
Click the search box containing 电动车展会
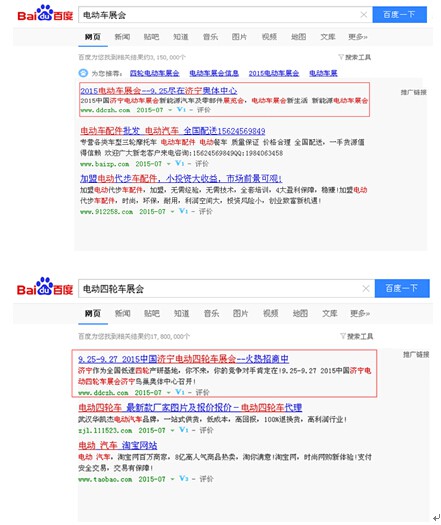coord(225,15)
